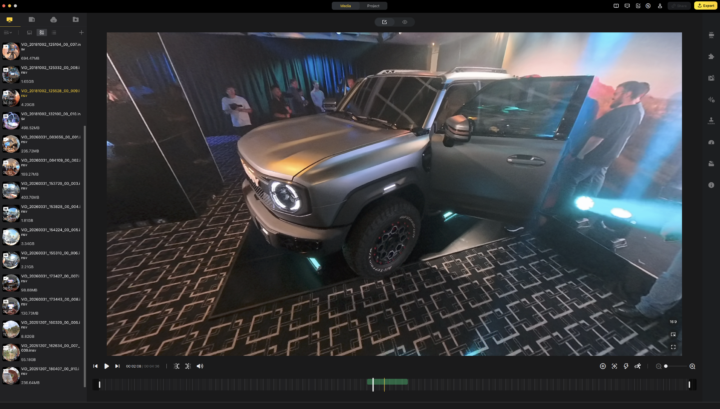Viewport: 720px width, 409px height.
Task: Click the user account icon in title bar
Action: 660,6
